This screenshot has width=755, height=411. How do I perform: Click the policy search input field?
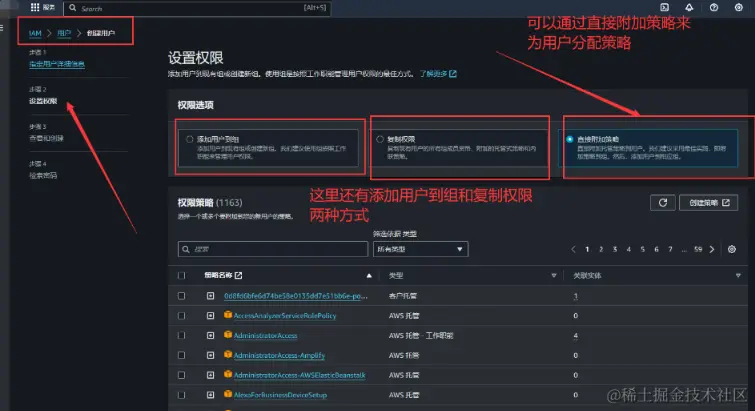pyautogui.click(x=273, y=249)
